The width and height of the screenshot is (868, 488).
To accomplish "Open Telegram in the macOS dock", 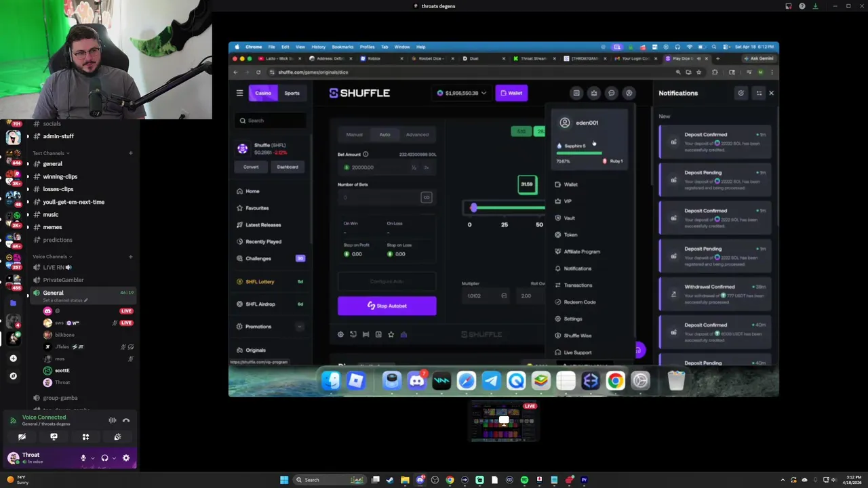I will (491, 381).
